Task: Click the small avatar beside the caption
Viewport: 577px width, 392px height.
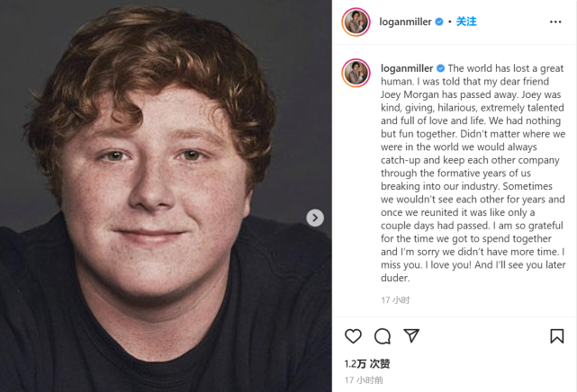Action: pos(356,73)
